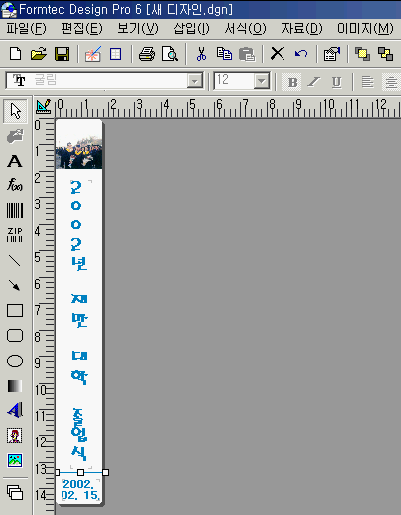Toggle italic formatting button
This screenshot has width=401, height=515.
[314, 82]
